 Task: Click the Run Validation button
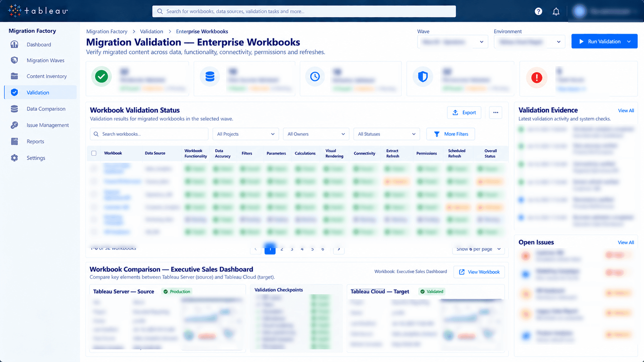[604, 42]
